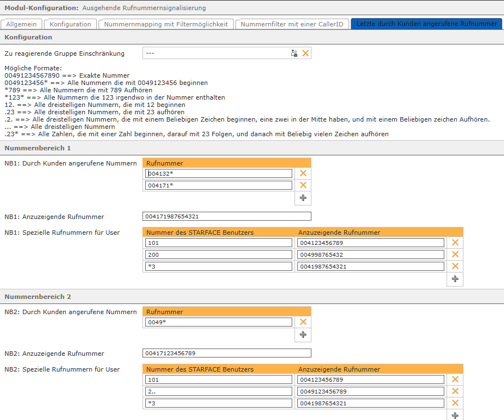Delete user 200 row in Nummernbereich 1
The width and height of the screenshot is (504, 420).
pos(455,254)
